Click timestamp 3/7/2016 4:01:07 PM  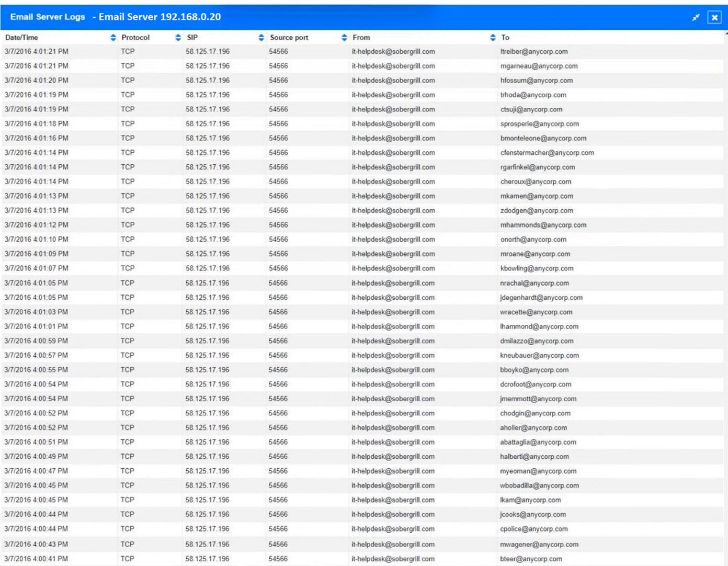click(37, 268)
